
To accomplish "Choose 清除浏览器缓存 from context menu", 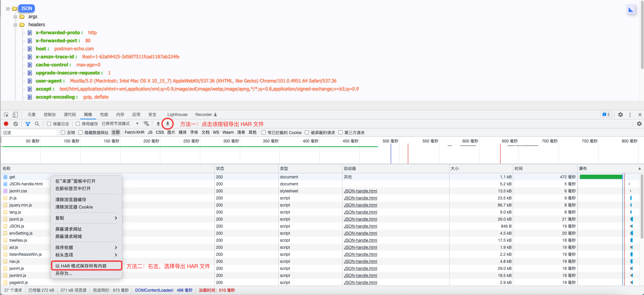I will [86, 199].
